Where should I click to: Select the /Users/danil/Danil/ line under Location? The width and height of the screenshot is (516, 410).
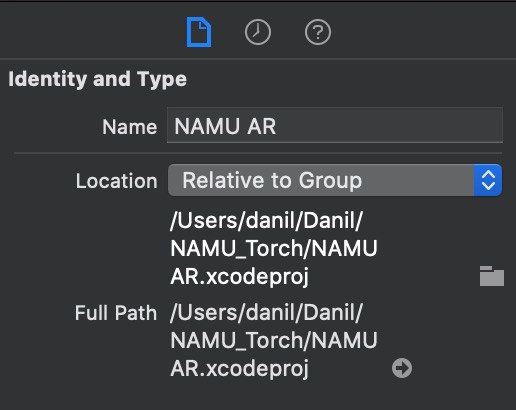(x=266, y=220)
